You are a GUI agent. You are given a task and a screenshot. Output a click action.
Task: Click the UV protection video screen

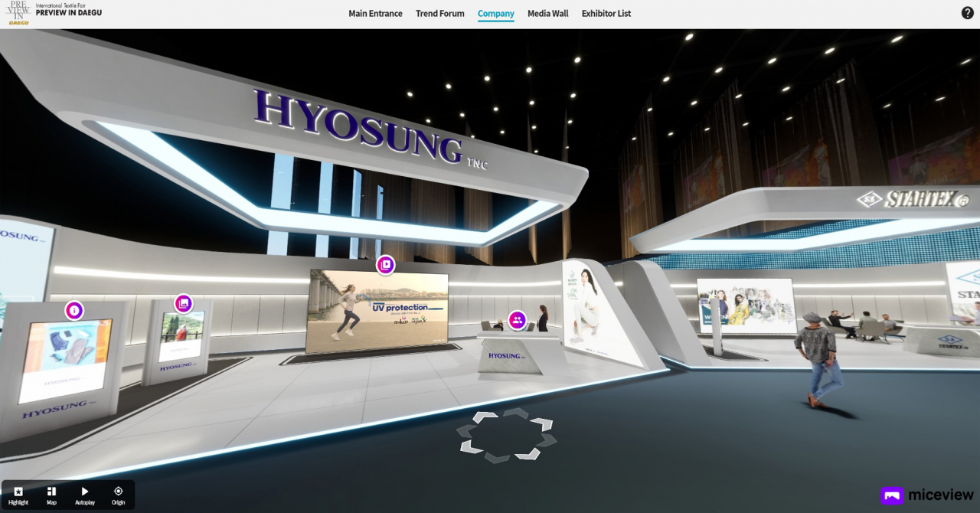coord(377,311)
